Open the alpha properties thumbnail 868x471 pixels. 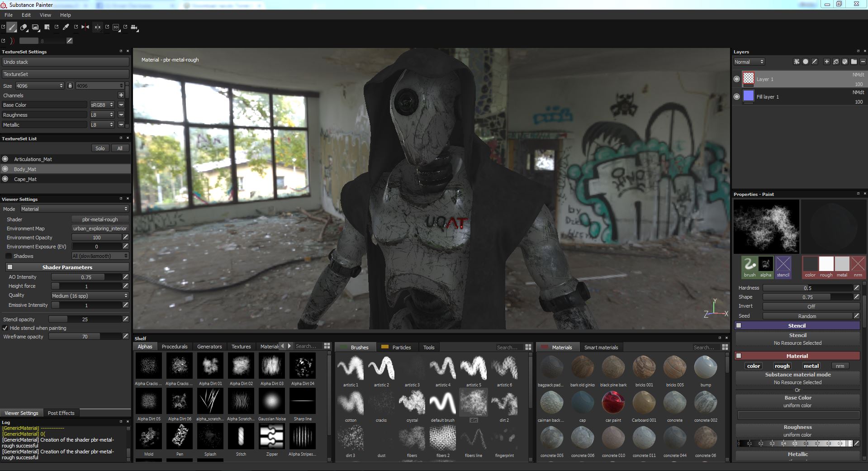point(766,267)
